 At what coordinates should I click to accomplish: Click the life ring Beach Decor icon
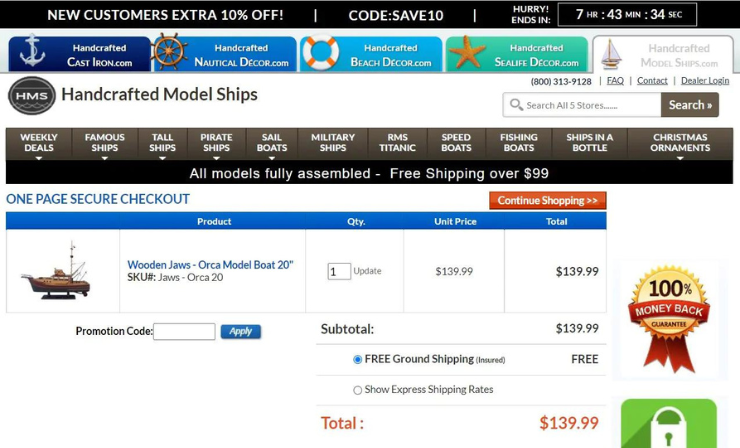[320, 53]
